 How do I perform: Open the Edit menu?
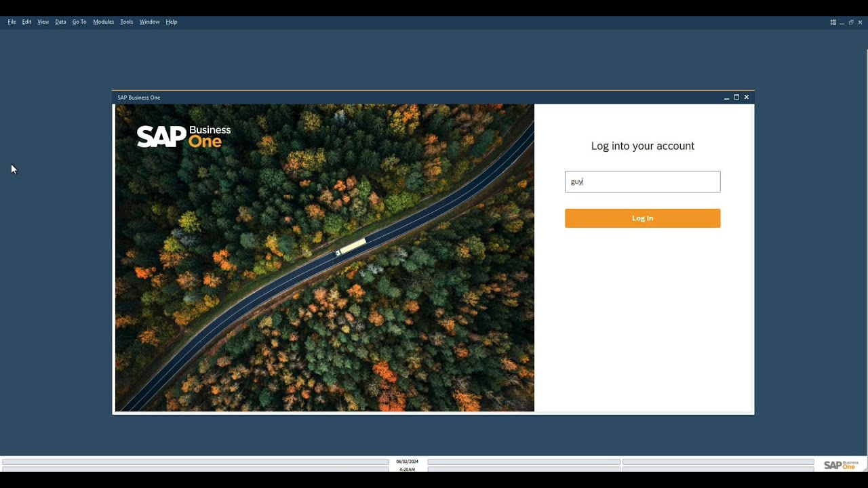point(26,22)
